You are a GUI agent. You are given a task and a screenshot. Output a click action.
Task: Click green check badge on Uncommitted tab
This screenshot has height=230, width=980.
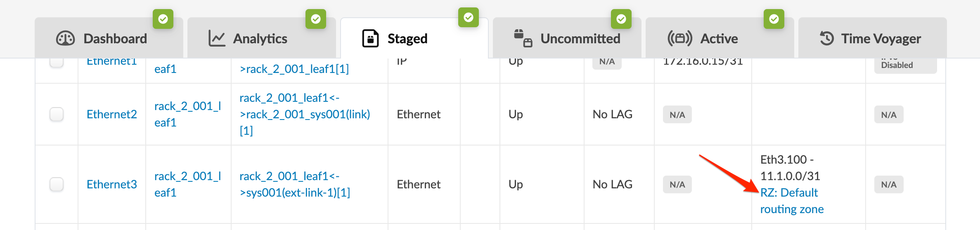pyautogui.click(x=621, y=19)
